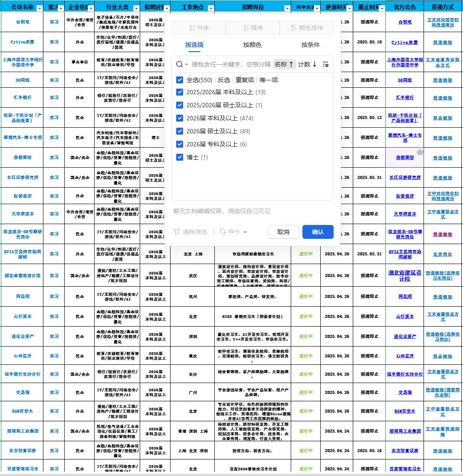Open filter list settings icon beside 计数
The image size is (463, 476).
325,64
